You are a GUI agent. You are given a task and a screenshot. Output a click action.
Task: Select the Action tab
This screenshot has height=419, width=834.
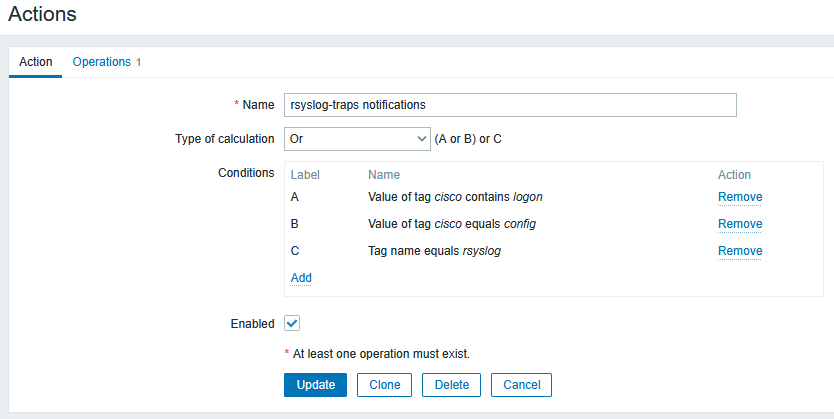[36, 62]
